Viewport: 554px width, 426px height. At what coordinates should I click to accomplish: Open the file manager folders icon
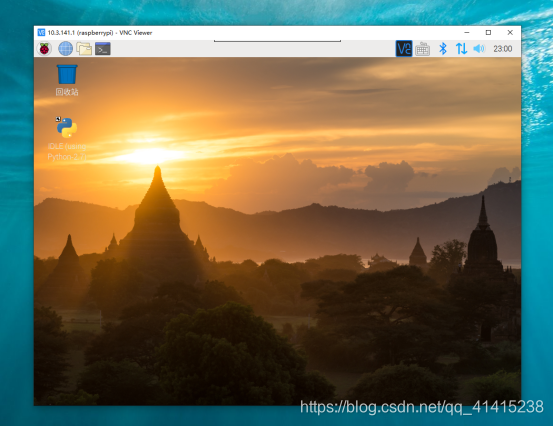[x=84, y=49]
